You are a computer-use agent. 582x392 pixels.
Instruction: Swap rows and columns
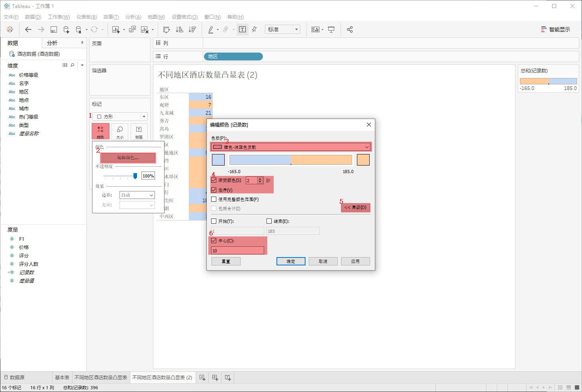coord(167,29)
